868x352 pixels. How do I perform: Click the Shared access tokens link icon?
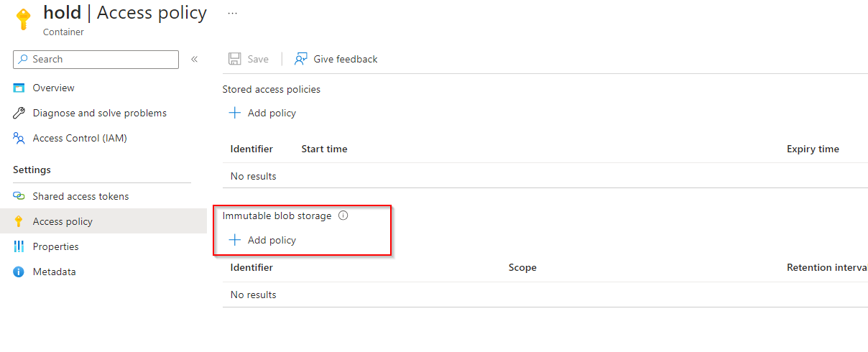tap(19, 196)
